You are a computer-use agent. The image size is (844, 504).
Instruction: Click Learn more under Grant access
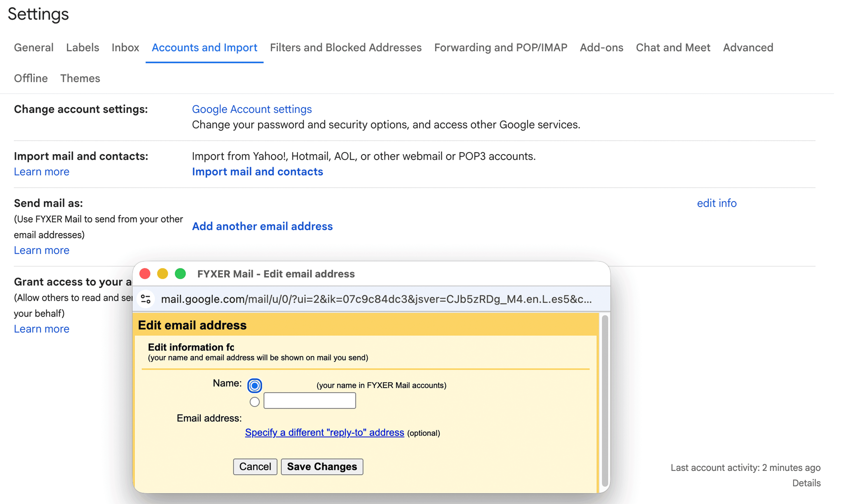[x=42, y=329]
